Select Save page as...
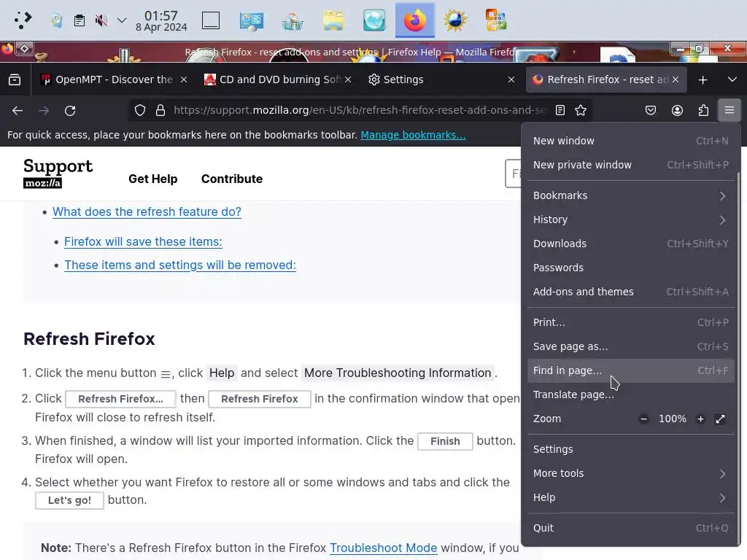The height and width of the screenshot is (560, 747). 631,346
